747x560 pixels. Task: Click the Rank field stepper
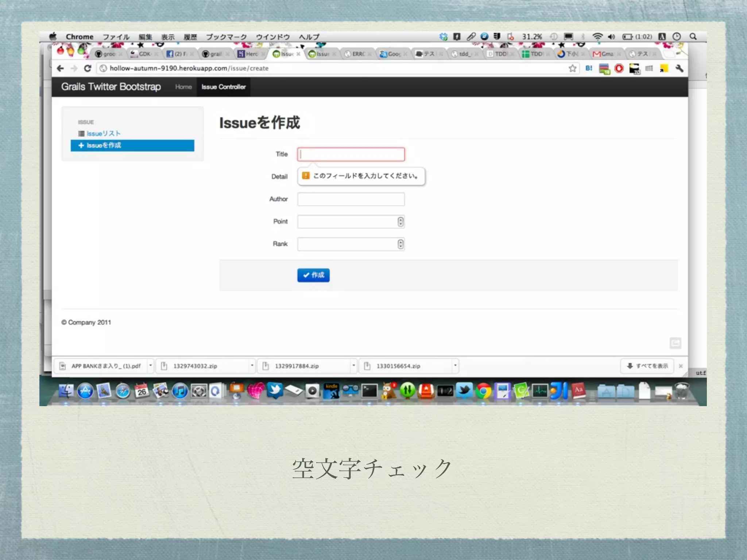[x=400, y=244]
